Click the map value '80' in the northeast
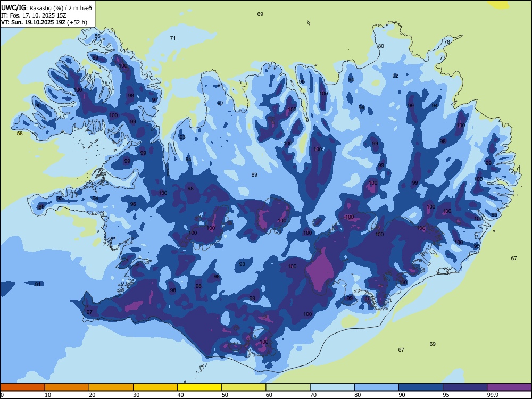The image size is (532, 399). pos(381,46)
